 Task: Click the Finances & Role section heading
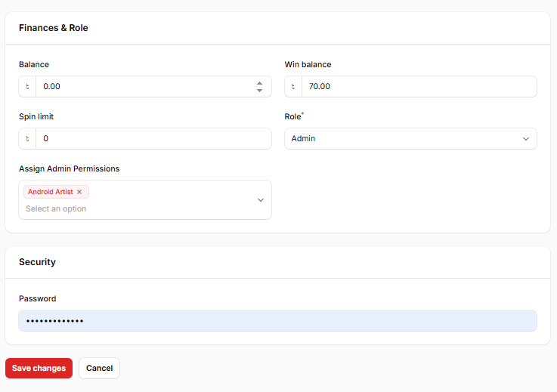[x=54, y=28]
